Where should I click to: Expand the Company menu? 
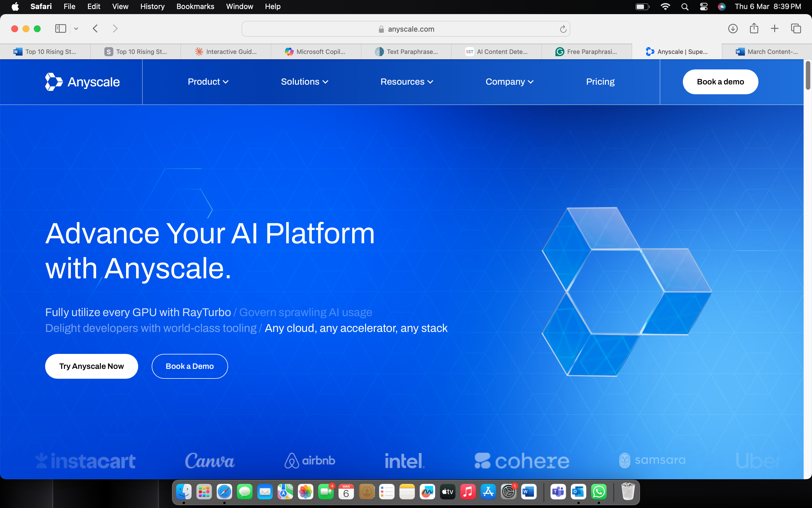click(509, 82)
